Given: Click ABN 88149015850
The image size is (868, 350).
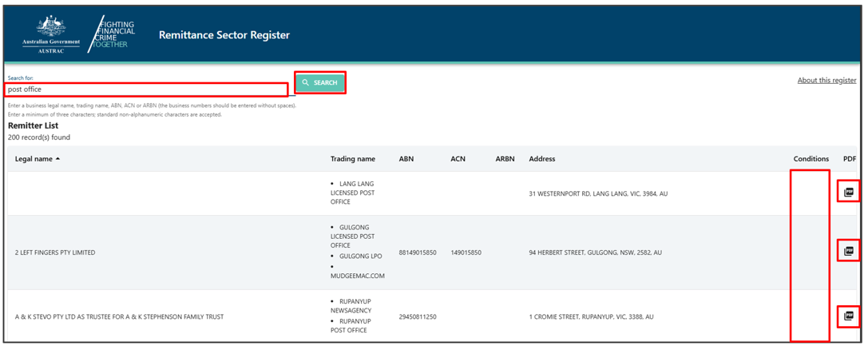Looking at the screenshot, I should click(418, 253).
